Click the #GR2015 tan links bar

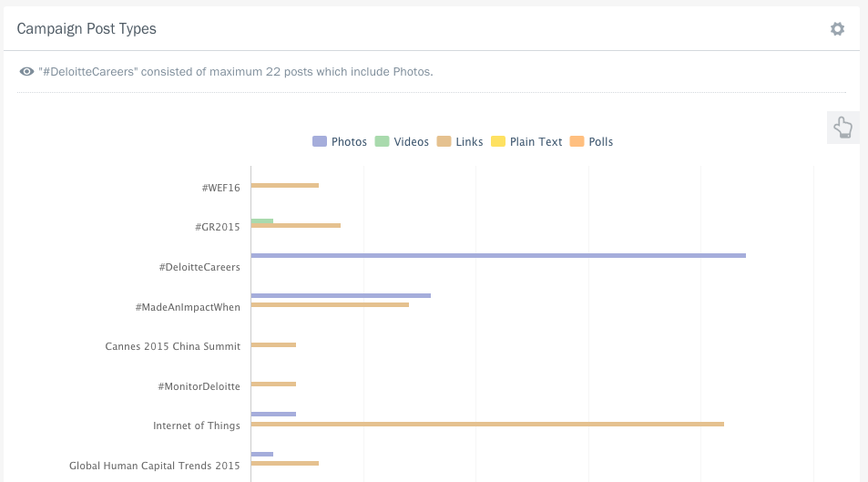[295, 226]
